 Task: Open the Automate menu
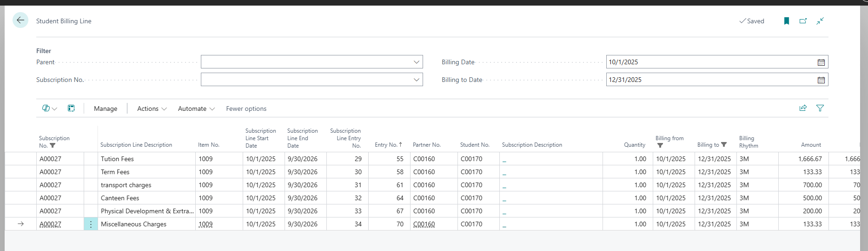tap(196, 109)
